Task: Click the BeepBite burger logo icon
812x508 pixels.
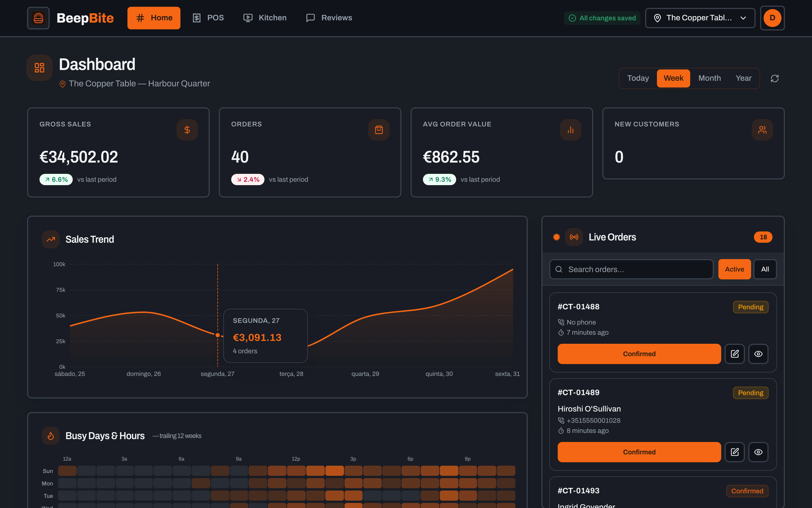Action: [38, 18]
